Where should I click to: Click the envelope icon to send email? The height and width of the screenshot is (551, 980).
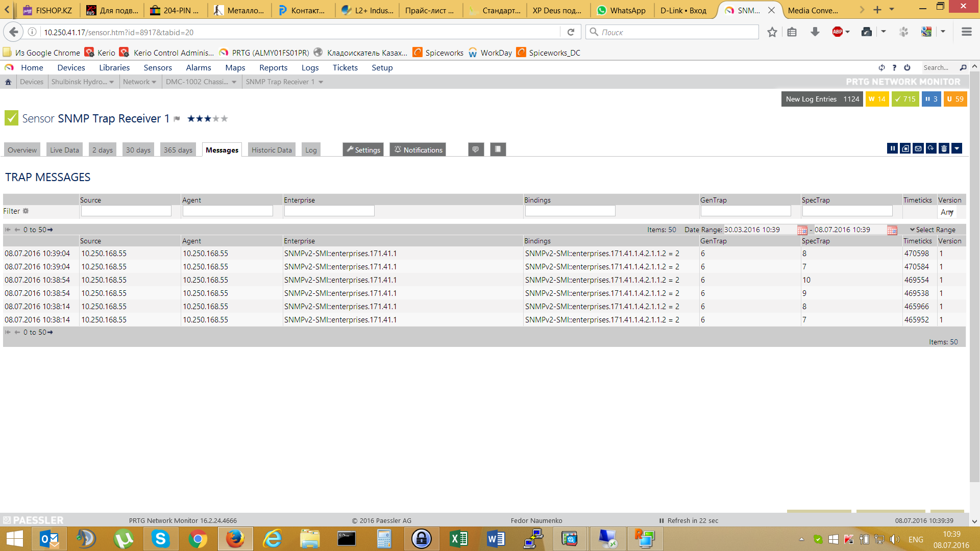[918, 148]
